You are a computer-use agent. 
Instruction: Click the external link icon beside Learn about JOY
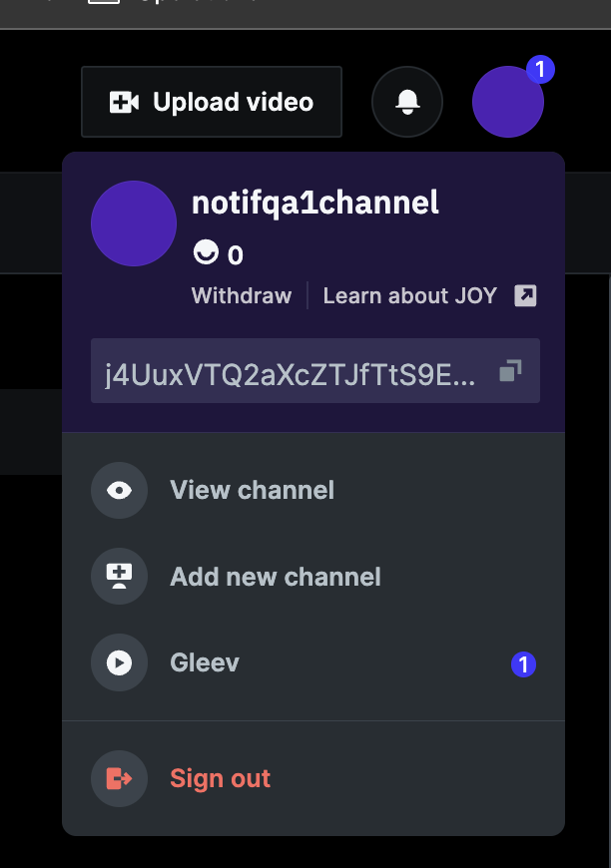526,295
